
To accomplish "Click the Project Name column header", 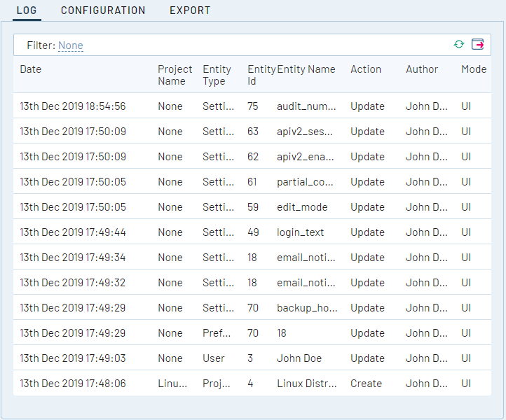I will coord(175,75).
